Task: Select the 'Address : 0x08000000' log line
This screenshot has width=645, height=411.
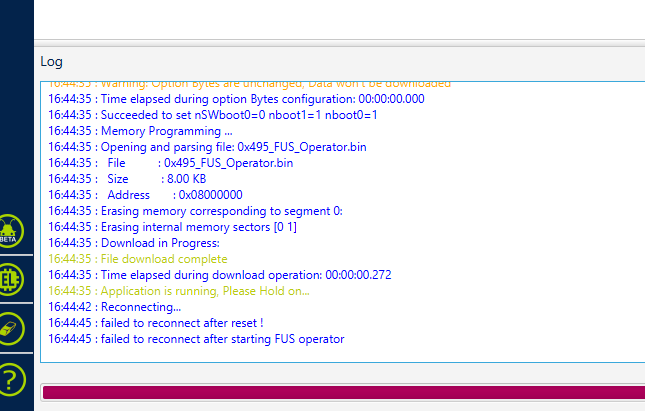Action: tap(145, 195)
